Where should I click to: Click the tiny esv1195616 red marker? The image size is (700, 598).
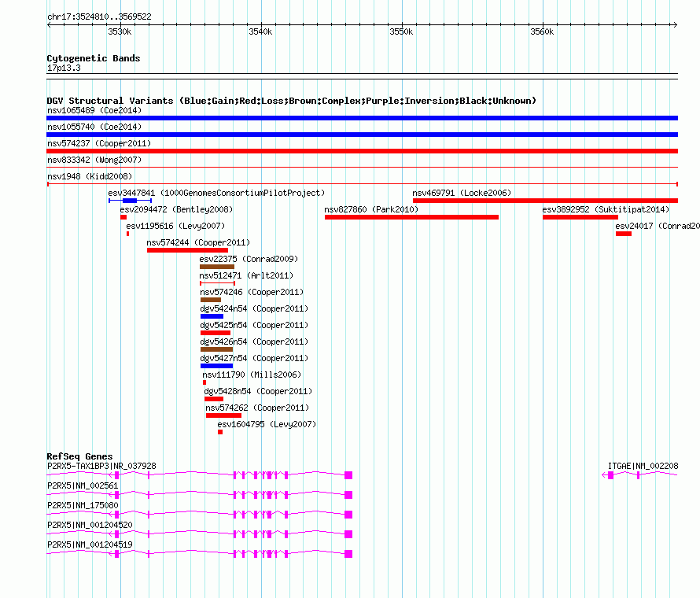[127, 234]
